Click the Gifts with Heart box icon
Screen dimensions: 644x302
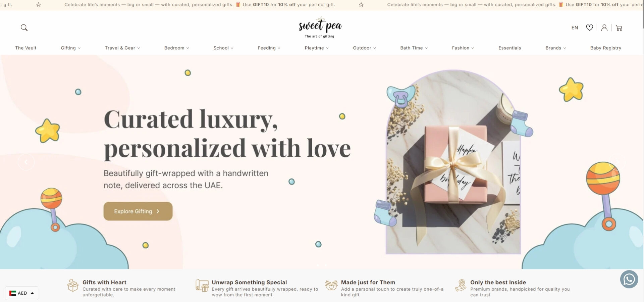(73, 285)
